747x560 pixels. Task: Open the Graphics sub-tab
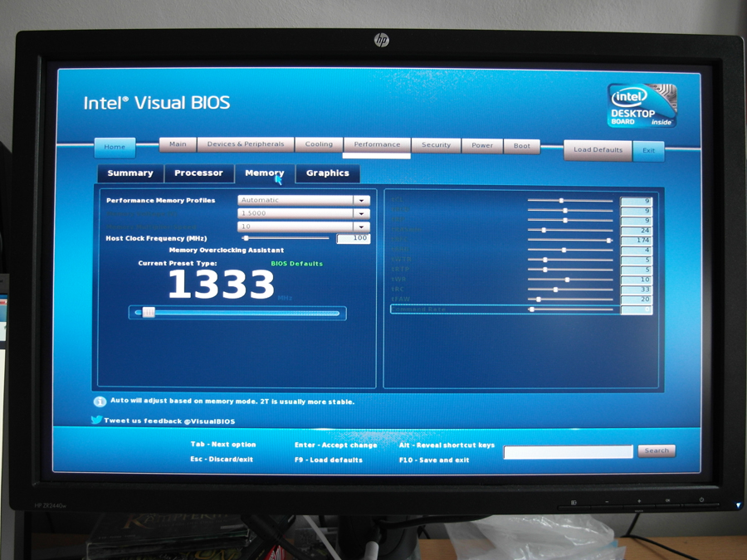[x=328, y=173]
